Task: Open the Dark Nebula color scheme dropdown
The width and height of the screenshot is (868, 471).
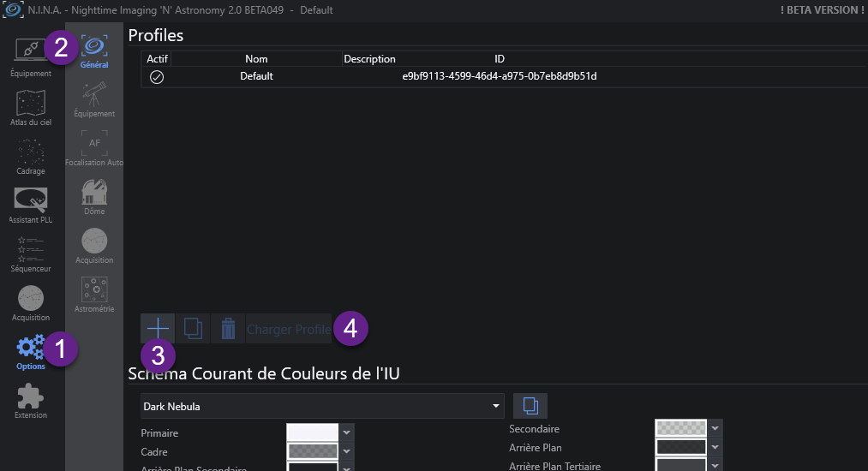Action: coord(322,406)
